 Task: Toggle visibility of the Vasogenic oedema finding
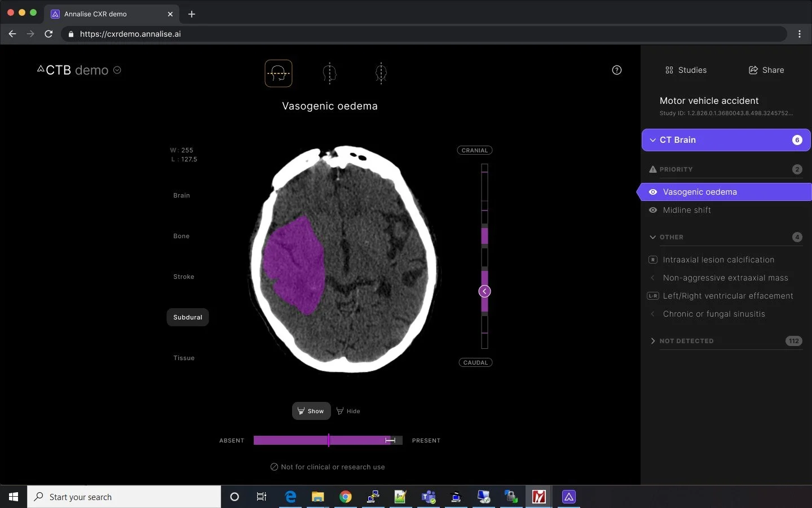coord(652,192)
